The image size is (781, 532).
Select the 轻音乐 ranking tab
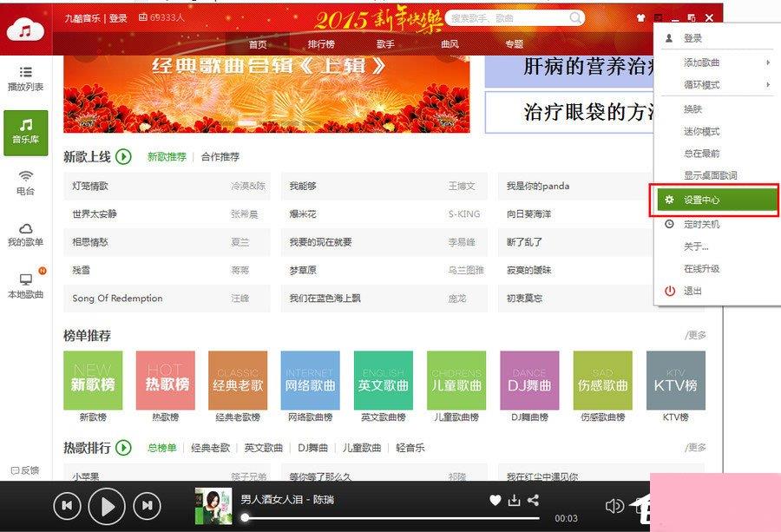coord(410,448)
